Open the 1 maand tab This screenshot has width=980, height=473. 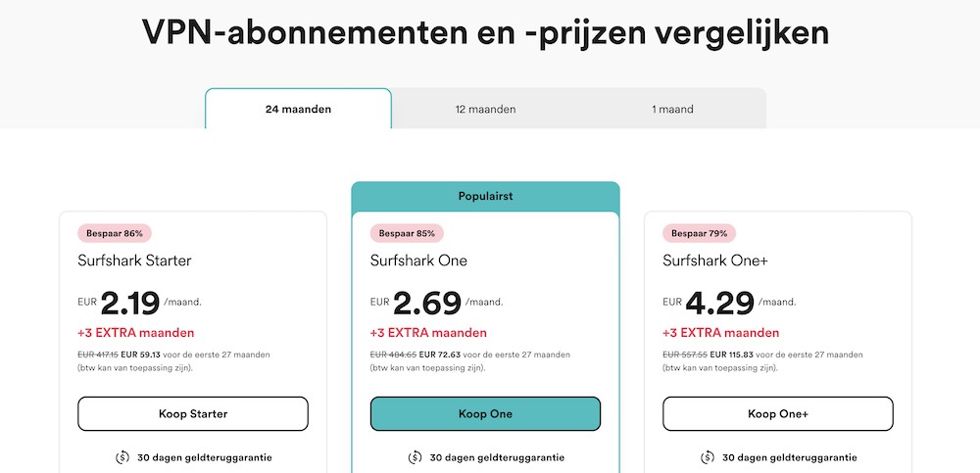(672, 109)
